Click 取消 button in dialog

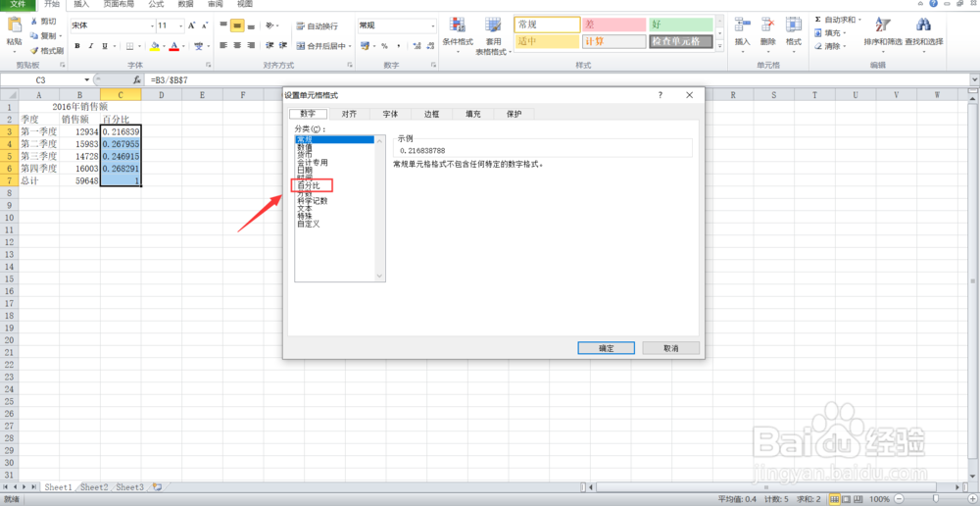click(671, 348)
